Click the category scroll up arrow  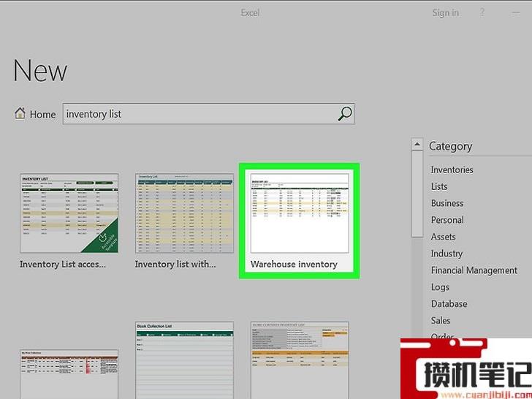417,145
